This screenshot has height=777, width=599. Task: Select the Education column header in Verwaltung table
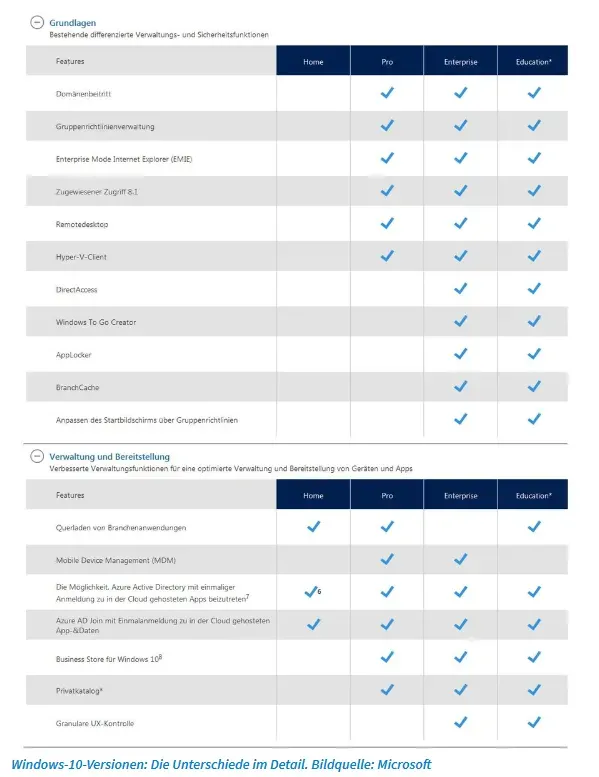click(x=533, y=494)
